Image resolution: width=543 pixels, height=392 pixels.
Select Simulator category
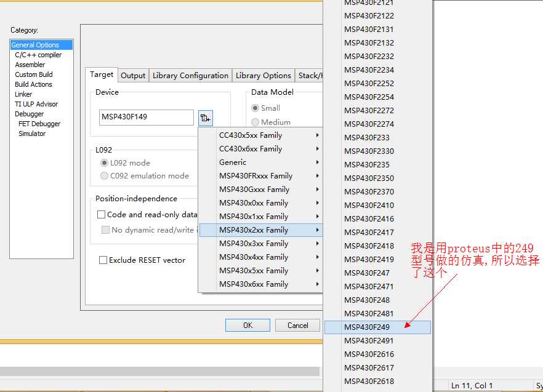pos(32,134)
